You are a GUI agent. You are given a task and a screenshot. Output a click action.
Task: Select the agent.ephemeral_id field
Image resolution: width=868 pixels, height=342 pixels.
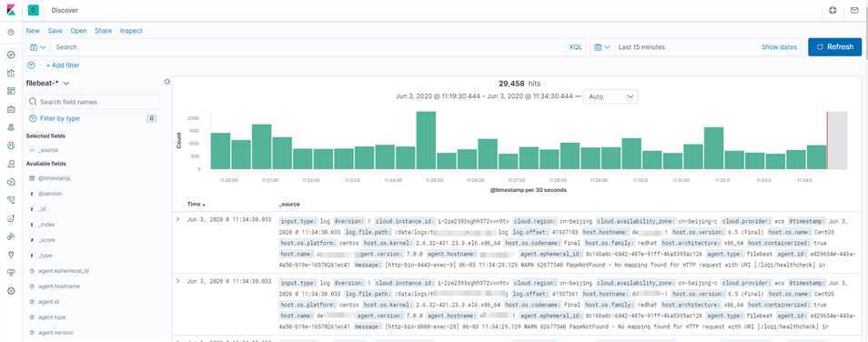(64, 271)
